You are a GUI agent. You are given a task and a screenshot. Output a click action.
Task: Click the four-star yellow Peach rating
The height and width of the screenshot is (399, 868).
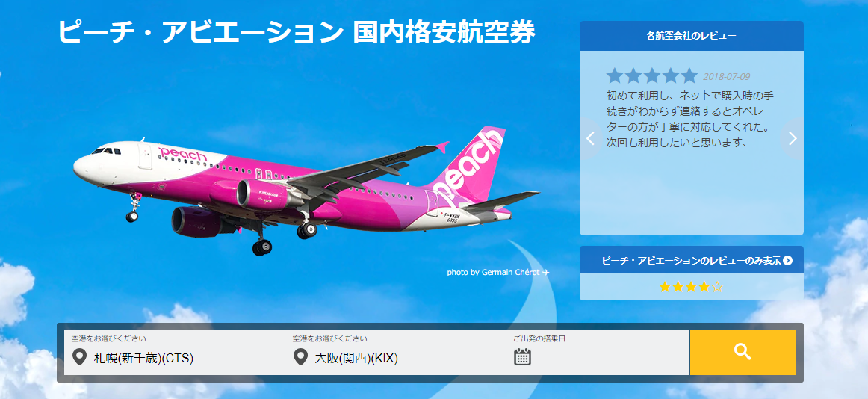click(x=691, y=287)
